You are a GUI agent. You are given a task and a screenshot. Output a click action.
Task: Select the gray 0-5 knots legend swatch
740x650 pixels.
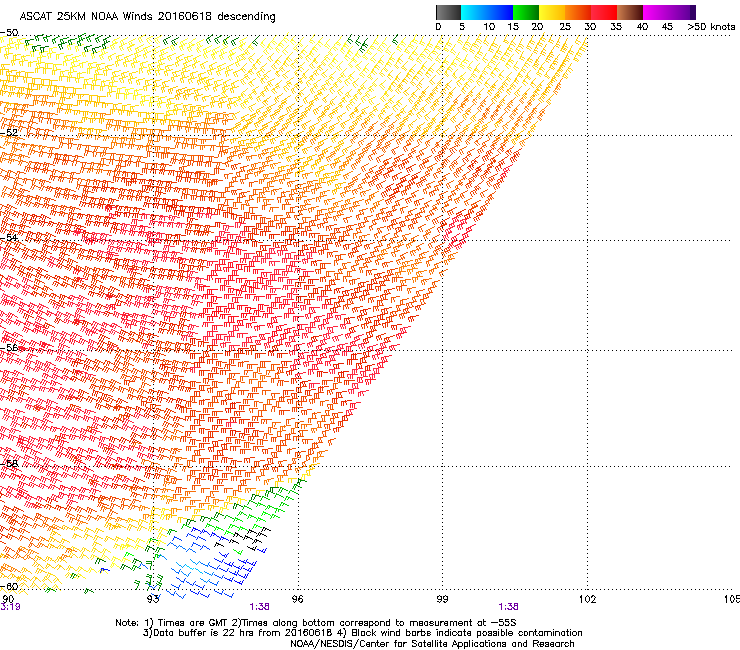pos(448,12)
